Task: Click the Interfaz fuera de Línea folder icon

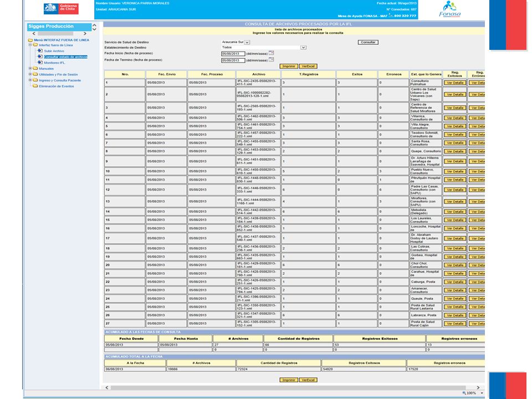Action: 35,45
